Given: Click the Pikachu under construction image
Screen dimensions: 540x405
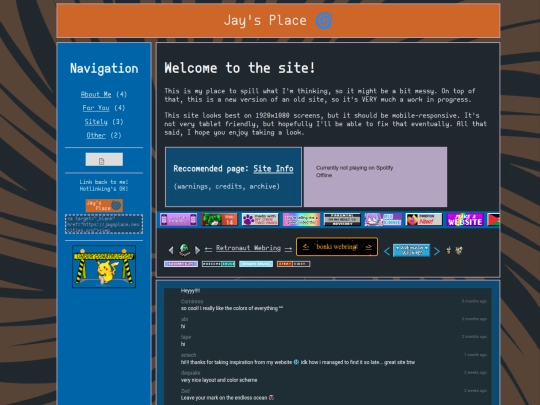Looking at the screenshot, I should click(x=104, y=267).
